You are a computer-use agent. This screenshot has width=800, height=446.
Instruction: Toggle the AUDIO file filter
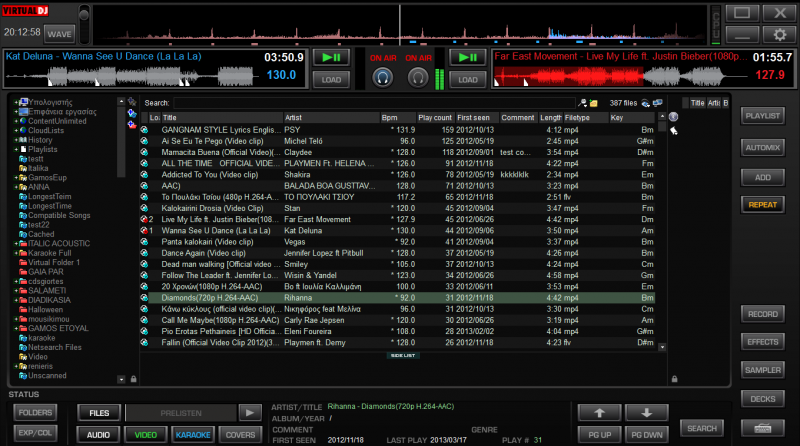98,435
